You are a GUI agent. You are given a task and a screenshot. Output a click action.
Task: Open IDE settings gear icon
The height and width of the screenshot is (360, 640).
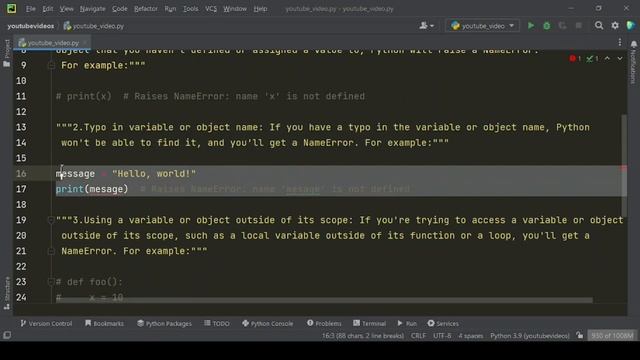click(615, 26)
